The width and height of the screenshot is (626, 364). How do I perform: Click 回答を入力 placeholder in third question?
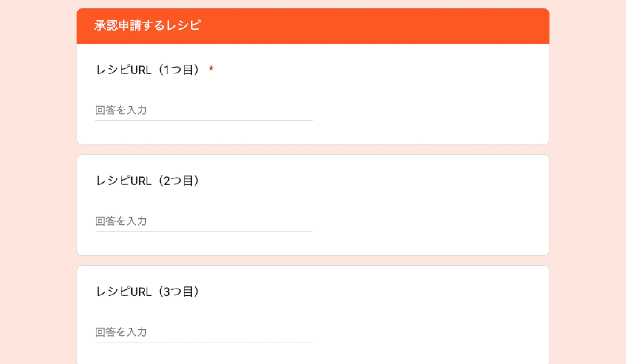click(121, 332)
